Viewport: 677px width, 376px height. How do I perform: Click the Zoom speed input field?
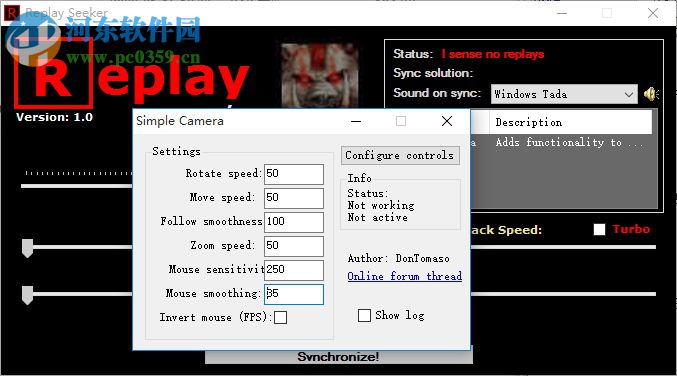tap(294, 246)
